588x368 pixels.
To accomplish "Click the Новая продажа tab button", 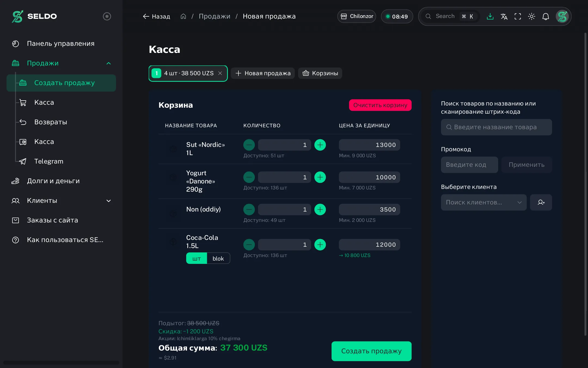I will 263,73.
